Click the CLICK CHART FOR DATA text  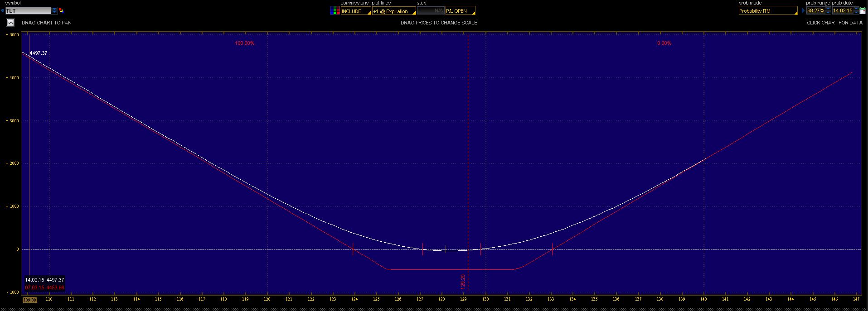click(x=834, y=23)
